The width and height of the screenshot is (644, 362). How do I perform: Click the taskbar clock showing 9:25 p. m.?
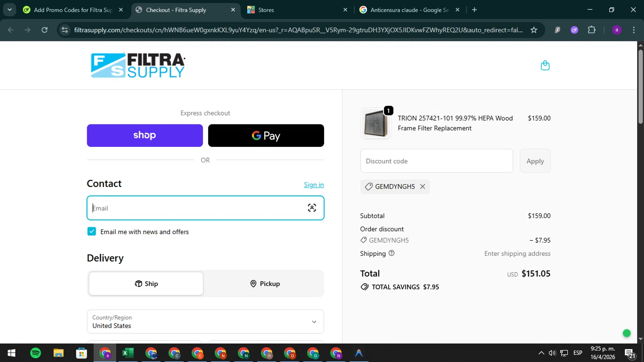603,353
